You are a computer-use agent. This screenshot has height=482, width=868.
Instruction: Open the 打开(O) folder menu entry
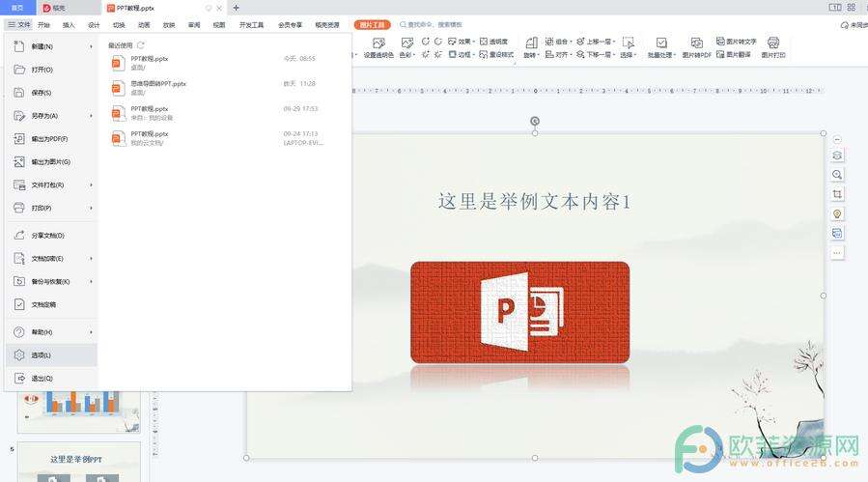[51, 70]
